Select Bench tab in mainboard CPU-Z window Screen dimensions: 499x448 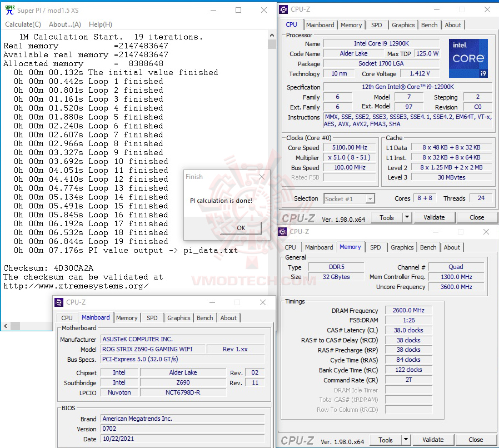204,318
